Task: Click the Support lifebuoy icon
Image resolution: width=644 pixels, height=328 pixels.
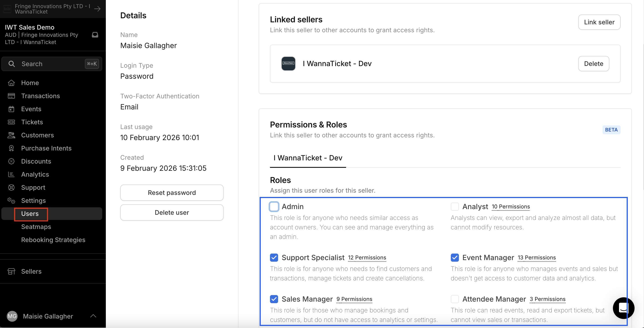Action: click(11, 187)
